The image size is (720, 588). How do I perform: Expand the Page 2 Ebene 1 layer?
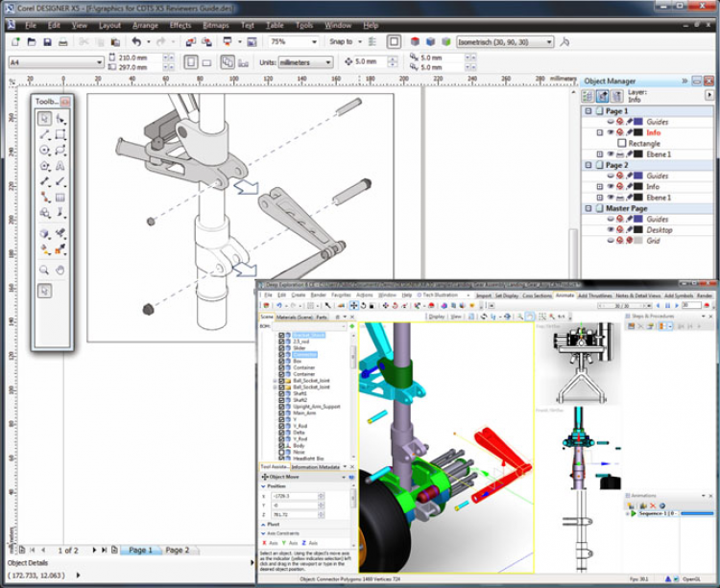(x=600, y=198)
